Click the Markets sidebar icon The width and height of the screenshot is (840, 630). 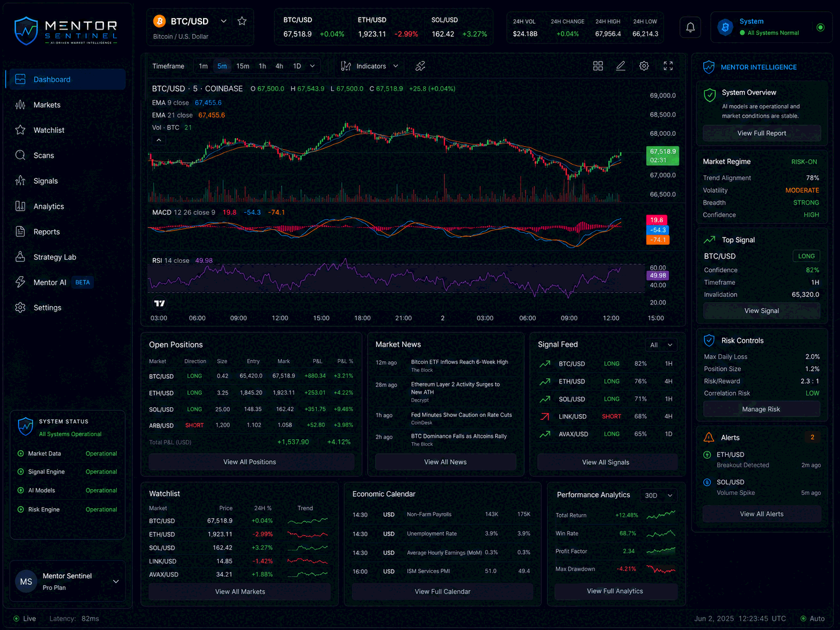coord(20,105)
